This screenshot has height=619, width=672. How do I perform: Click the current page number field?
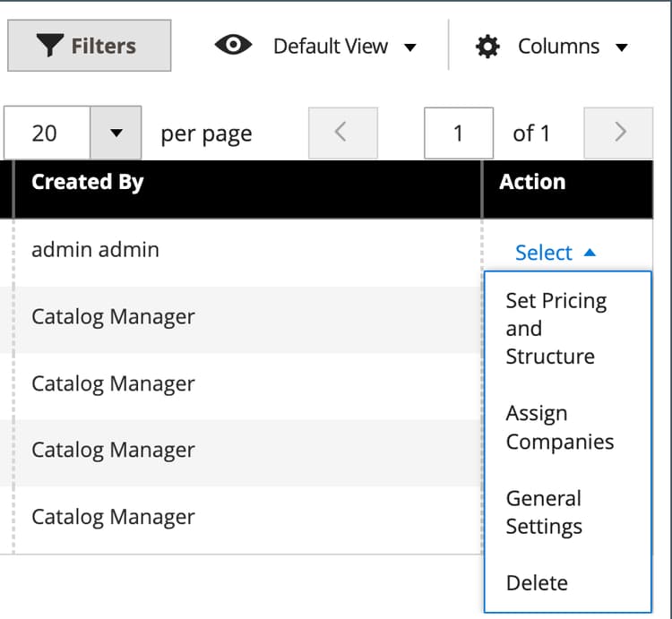point(458,133)
